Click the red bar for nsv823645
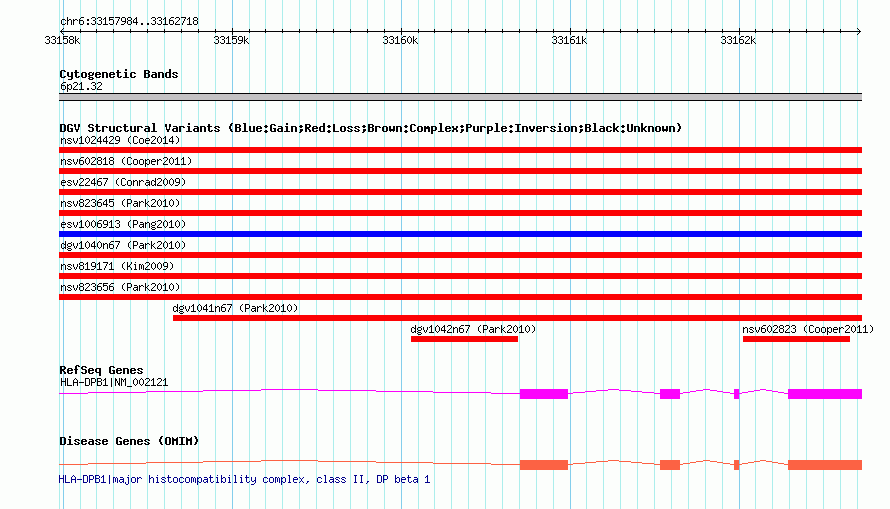This screenshot has width=890, height=509. coord(460,213)
